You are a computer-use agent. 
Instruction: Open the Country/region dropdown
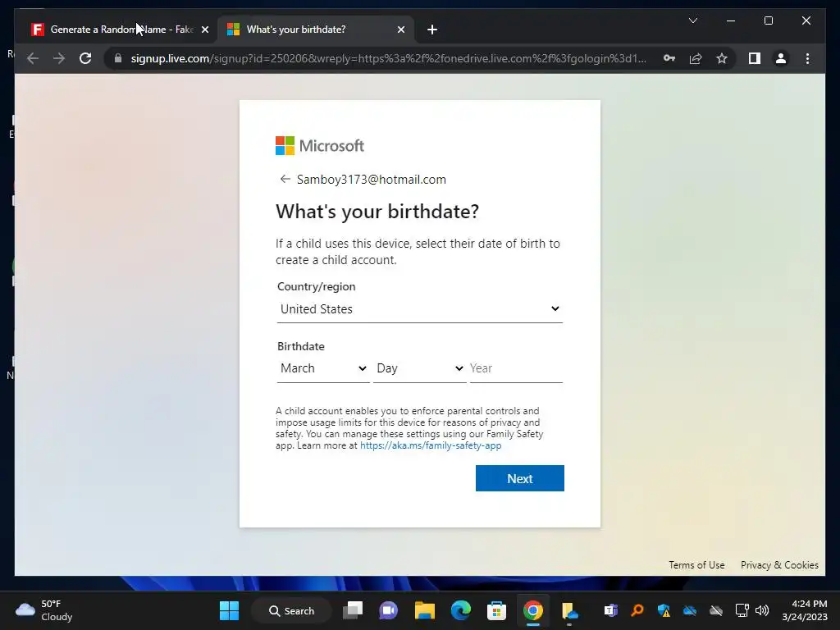[419, 309]
